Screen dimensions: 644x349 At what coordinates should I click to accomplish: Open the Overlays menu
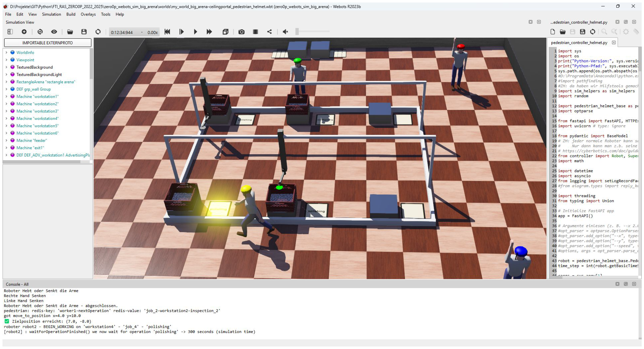coord(88,14)
